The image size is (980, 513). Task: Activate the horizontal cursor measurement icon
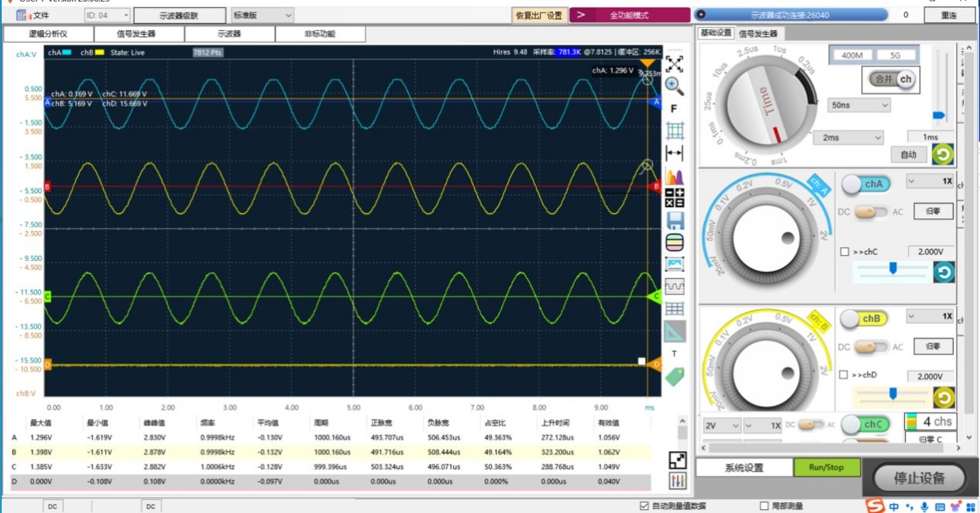click(x=675, y=153)
